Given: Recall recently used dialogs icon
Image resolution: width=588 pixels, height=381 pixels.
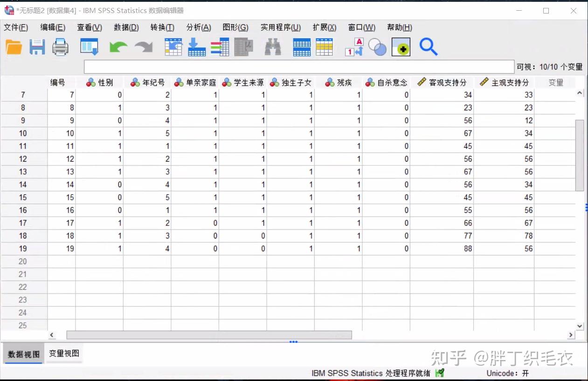Looking at the screenshot, I should 89,47.
